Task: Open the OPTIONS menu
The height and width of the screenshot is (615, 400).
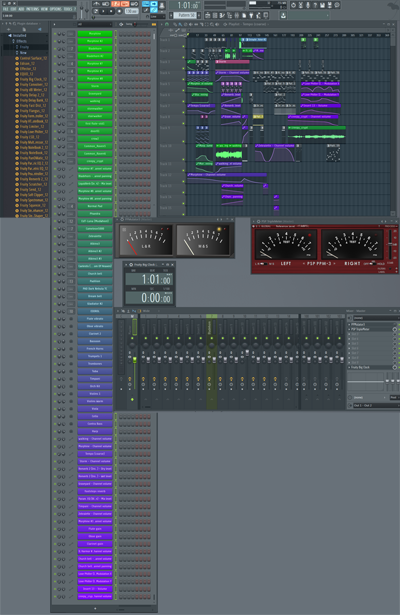Action: click(56, 8)
